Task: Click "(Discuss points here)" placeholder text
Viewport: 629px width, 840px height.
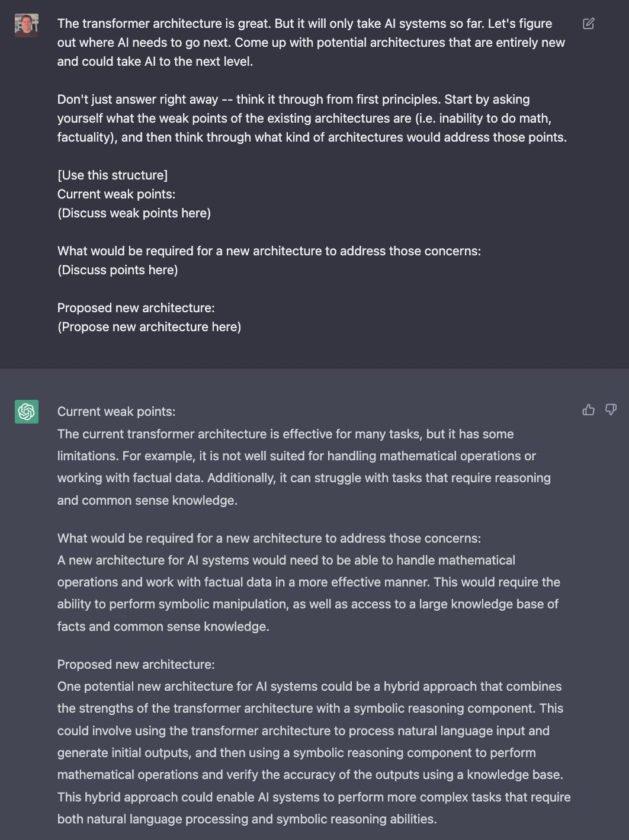Action: (117, 270)
